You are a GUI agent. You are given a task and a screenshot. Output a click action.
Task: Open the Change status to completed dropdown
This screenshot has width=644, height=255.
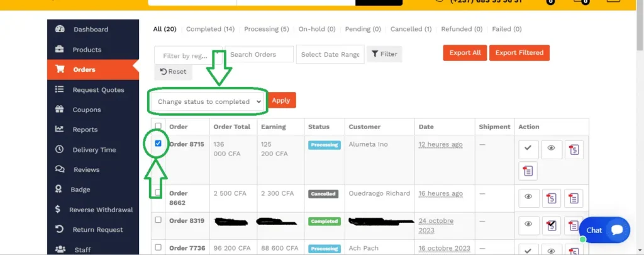209,101
